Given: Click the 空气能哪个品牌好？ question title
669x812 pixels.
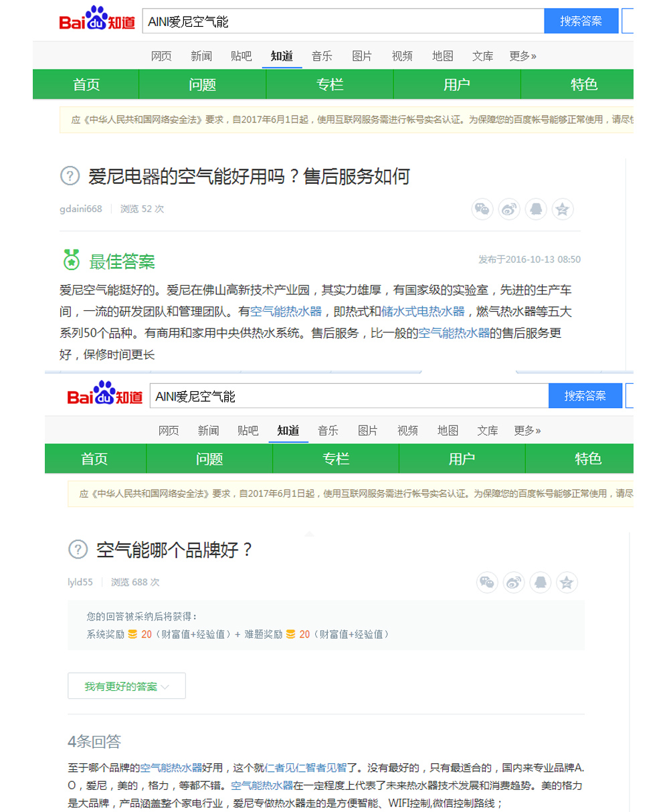Looking at the screenshot, I should [175, 550].
